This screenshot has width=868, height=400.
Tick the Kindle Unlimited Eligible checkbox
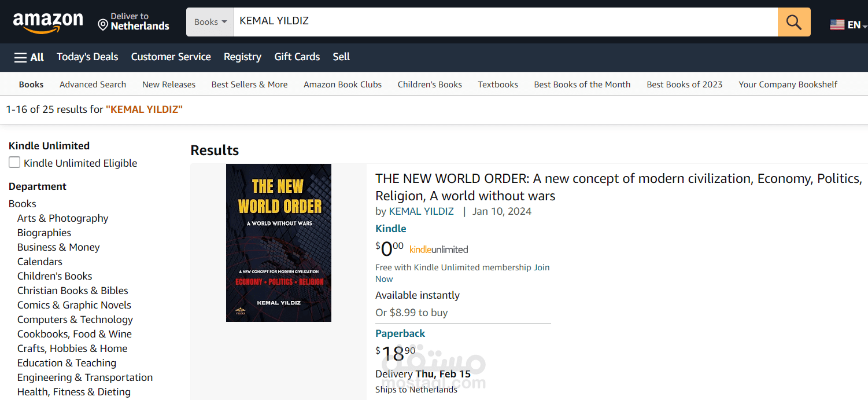coord(14,163)
